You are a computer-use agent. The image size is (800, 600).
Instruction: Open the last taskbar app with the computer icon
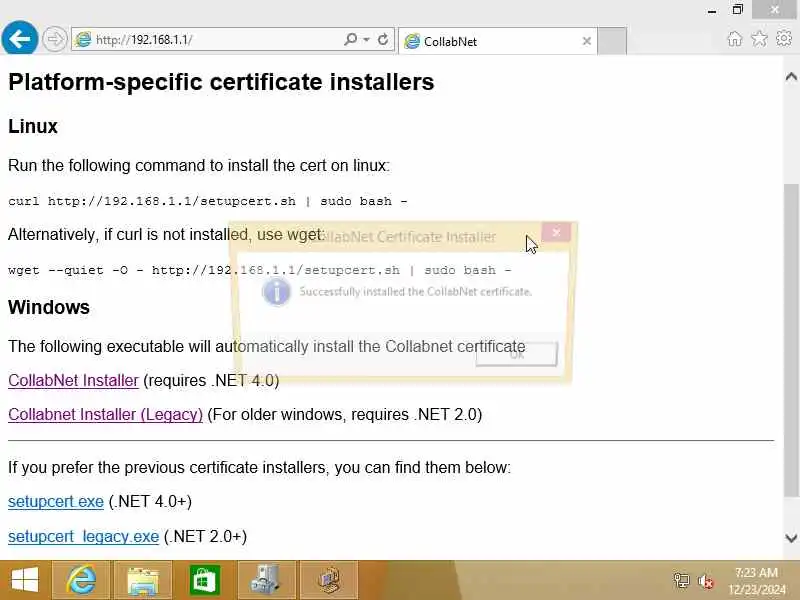pos(329,580)
